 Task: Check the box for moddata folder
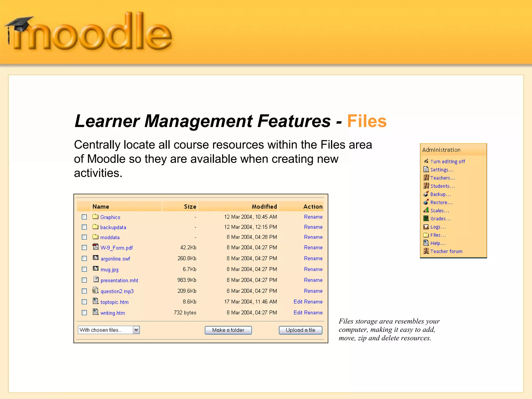[x=84, y=237]
